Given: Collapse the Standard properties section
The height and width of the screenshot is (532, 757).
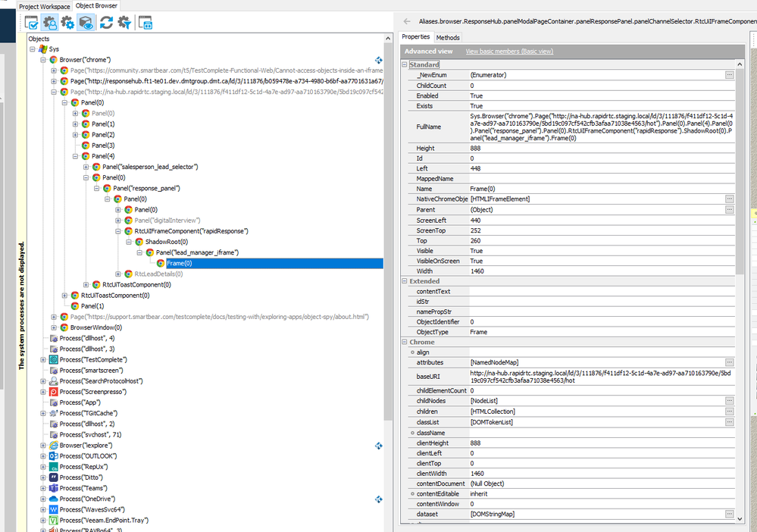Looking at the screenshot, I should tap(404, 65).
